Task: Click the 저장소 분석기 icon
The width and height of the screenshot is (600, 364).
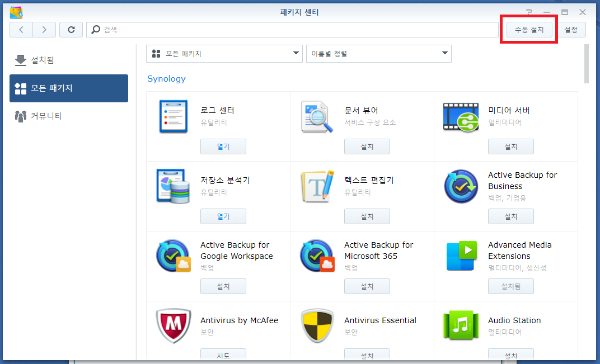Action: [x=173, y=186]
